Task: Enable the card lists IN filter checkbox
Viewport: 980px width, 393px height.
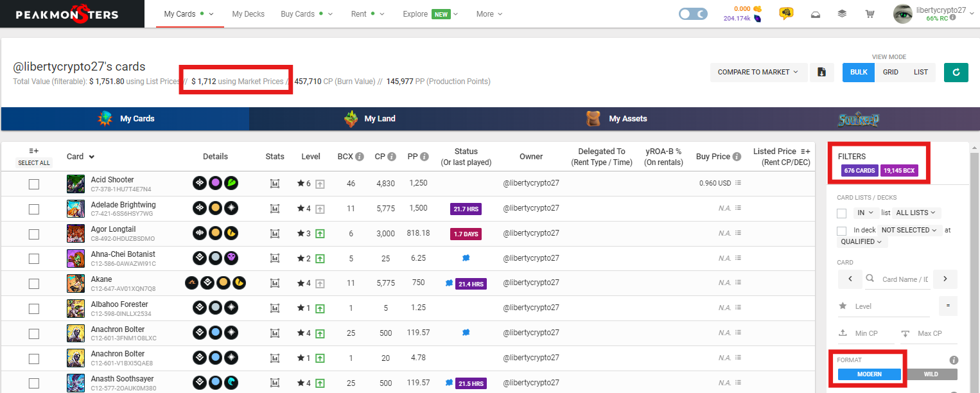Action: point(842,213)
